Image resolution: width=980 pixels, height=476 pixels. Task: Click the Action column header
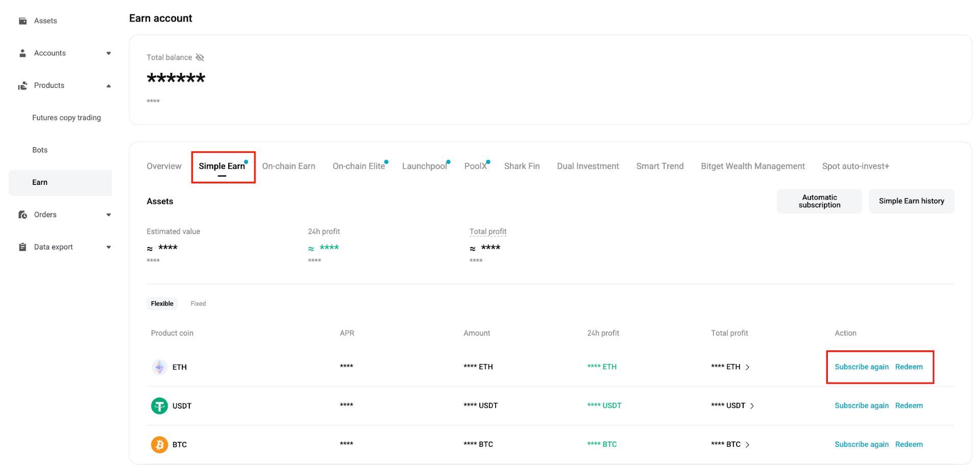(x=846, y=333)
